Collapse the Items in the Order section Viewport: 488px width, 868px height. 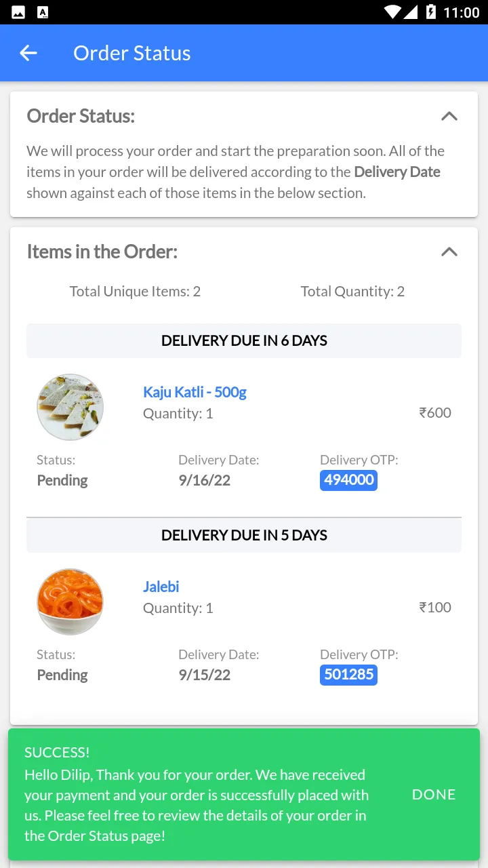tap(449, 252)
